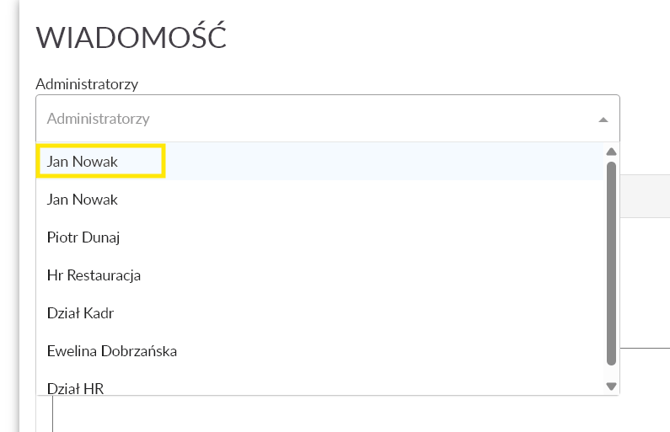Collapse the Administratorzy dropdown arrow
Image resolution: width=670 pixels, height=432 pixels.
click(603, 119)
